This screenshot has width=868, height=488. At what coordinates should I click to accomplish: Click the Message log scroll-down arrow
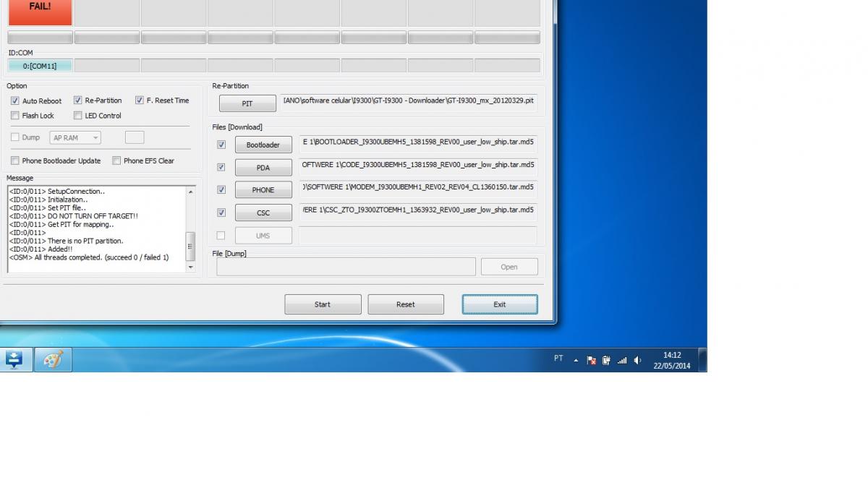tap(191, 267)
